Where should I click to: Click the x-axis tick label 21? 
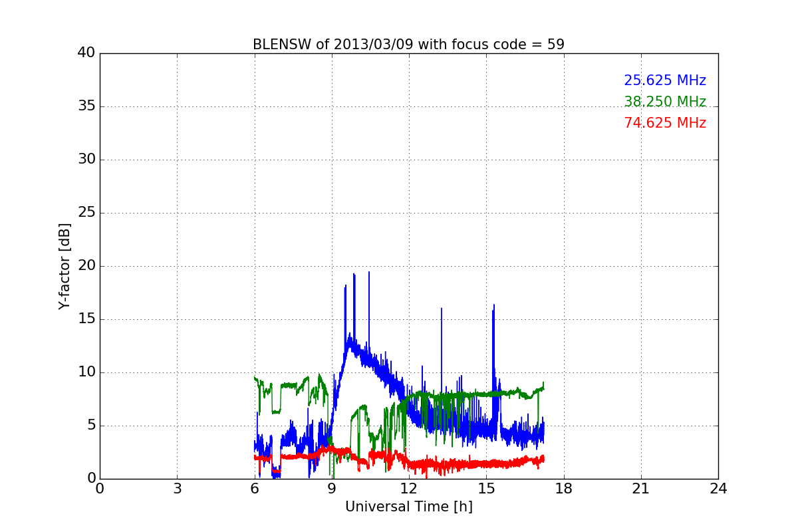click(x=641, y=489)
